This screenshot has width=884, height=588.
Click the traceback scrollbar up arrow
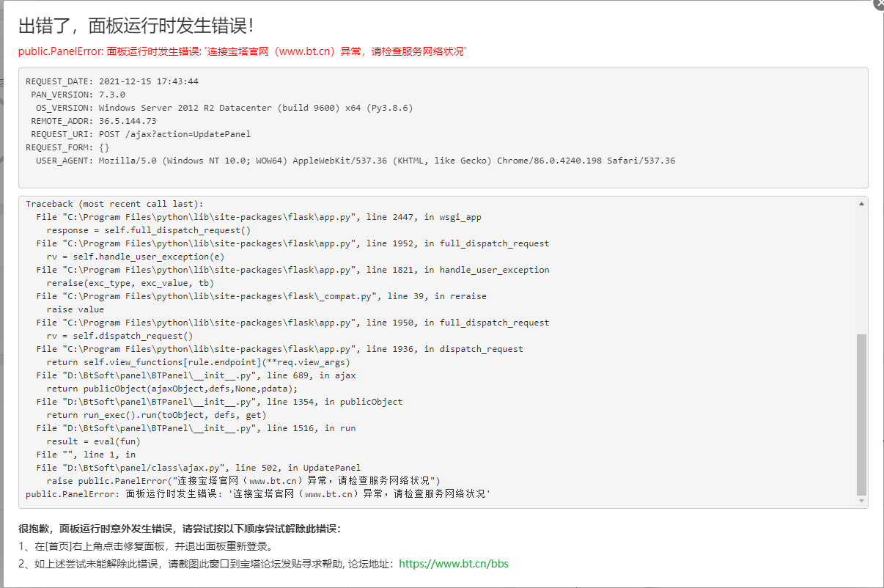pos(861,204)
